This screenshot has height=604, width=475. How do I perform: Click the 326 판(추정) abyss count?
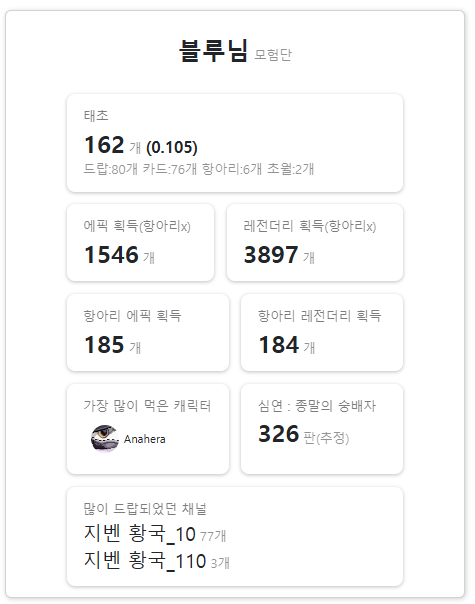[304, 434]
